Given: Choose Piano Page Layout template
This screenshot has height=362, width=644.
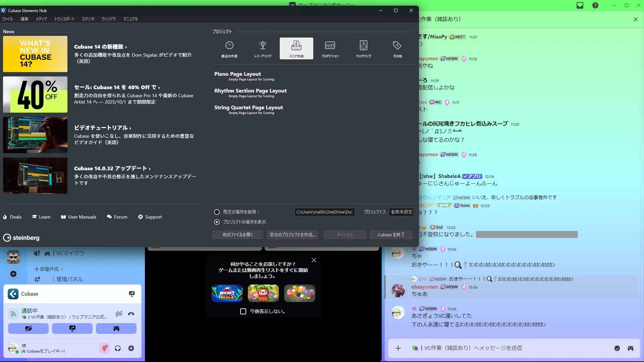Looking at the screenshot, I should 237,74.
